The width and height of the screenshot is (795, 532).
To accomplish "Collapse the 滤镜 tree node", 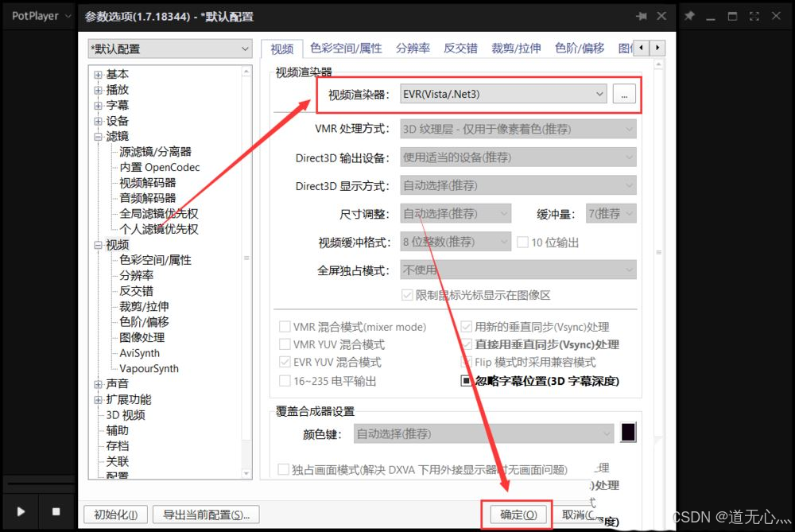I will tap(98, 137).
